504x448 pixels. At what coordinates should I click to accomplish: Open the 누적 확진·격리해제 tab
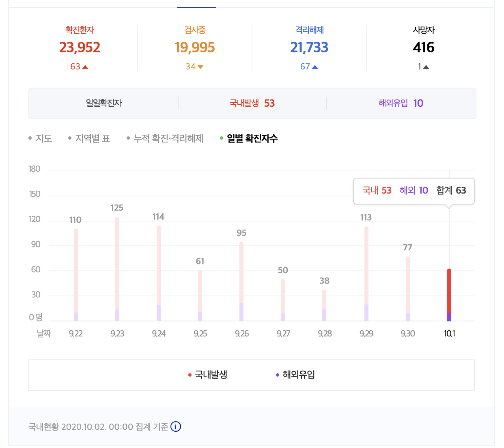point(165,138)
